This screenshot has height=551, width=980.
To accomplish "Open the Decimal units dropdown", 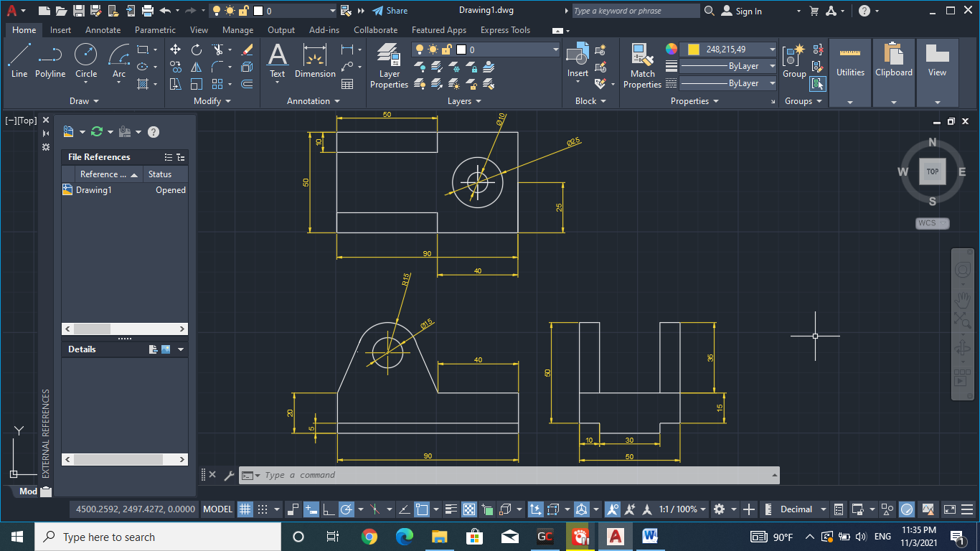I will (802, 509).
